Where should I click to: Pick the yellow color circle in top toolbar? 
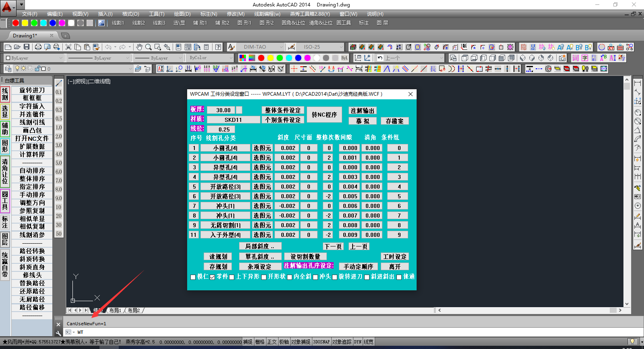(25, 23)
